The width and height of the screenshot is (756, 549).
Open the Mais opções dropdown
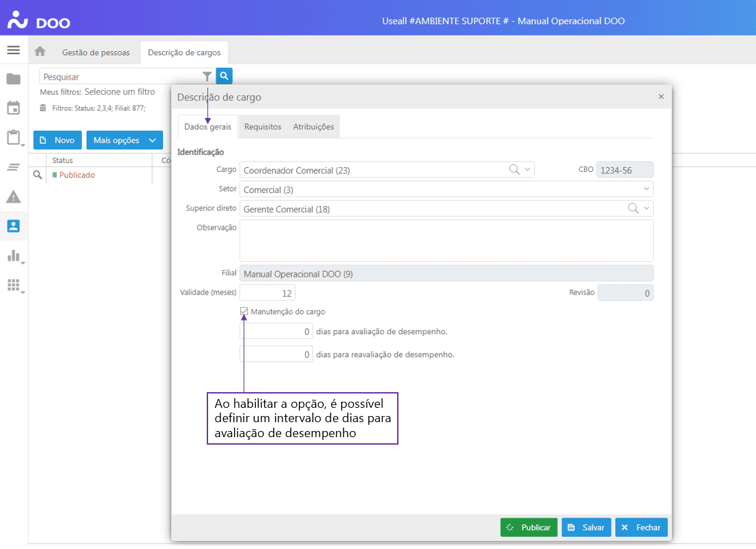coord(125,140)
